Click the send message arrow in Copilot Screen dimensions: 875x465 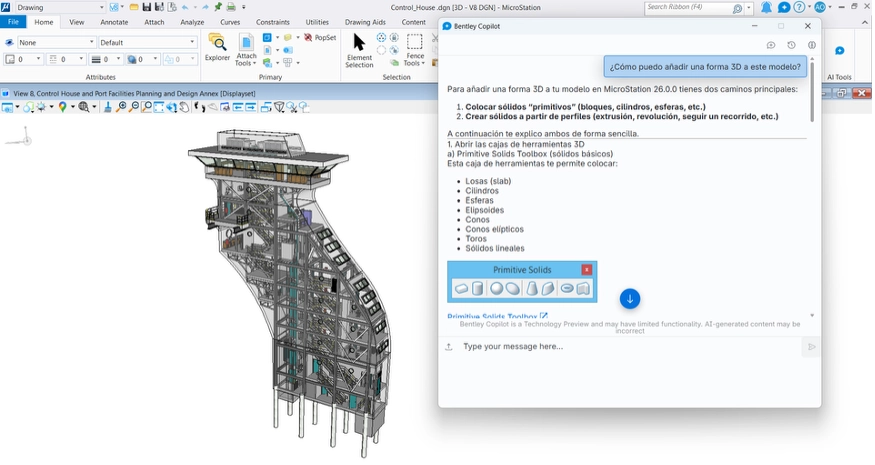pos(811,347)
